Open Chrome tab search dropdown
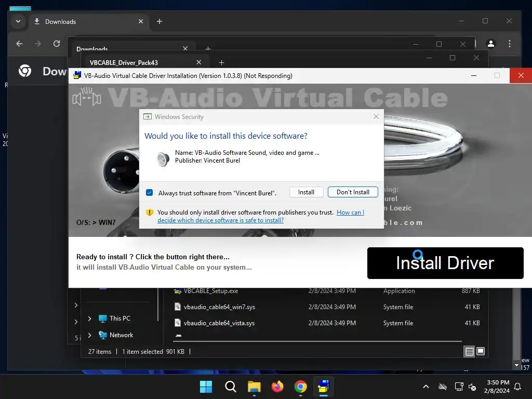The width and height of the screenshot is (532, 399). pos(18,21)
